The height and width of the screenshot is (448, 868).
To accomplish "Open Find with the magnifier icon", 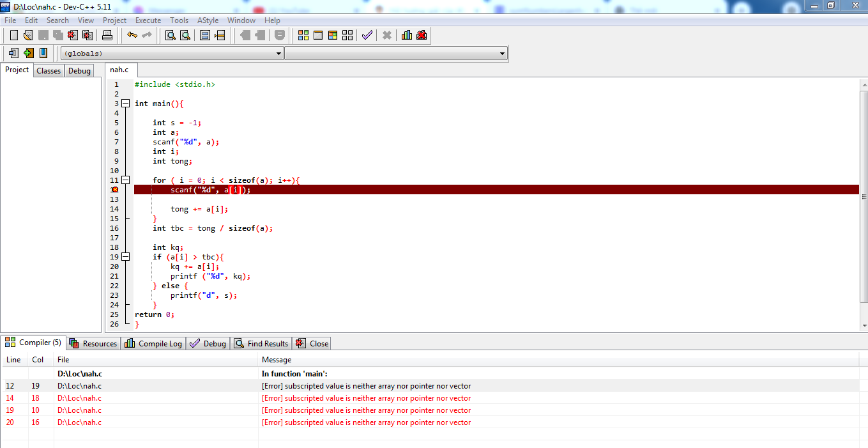I will coord(171,35).
